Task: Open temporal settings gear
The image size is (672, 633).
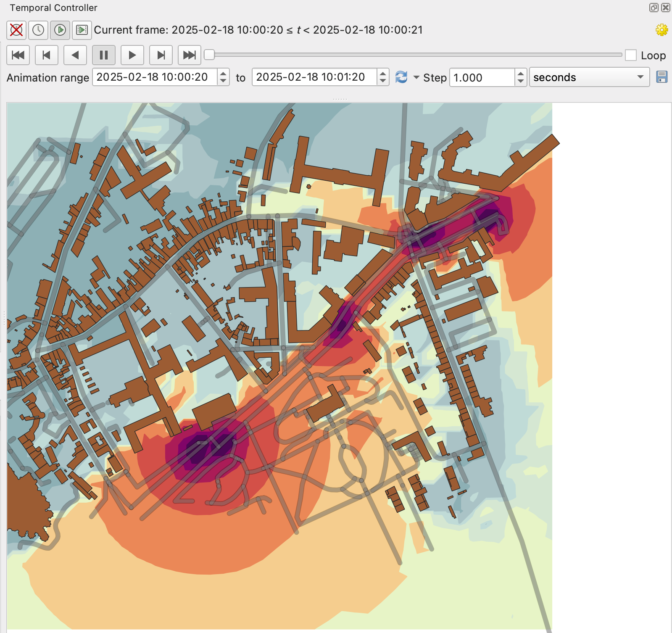Action: pos(661,30)
